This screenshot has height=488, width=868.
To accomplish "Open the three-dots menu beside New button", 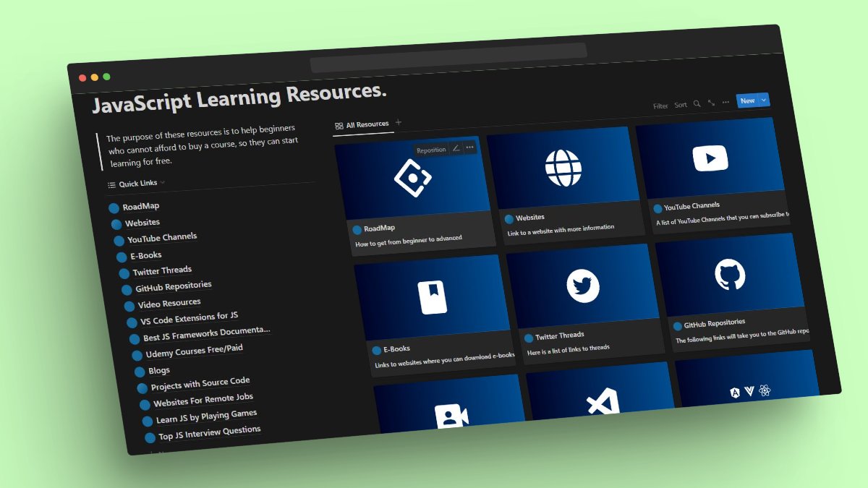I will tap(726, 102).
